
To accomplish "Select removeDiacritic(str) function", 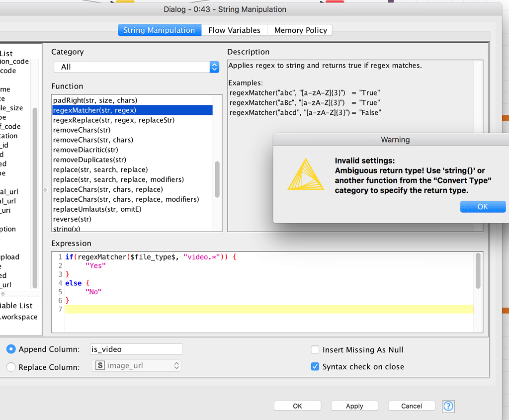I will click(132, 150).
